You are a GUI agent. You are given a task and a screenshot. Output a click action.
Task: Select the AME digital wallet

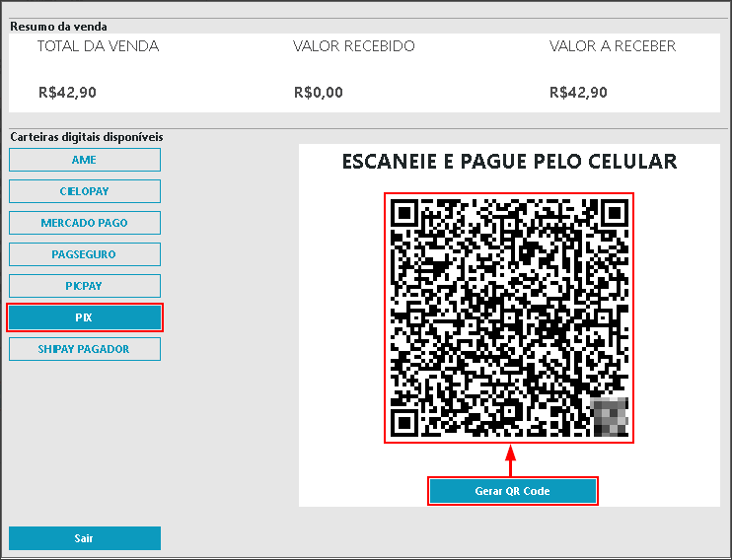85,160
